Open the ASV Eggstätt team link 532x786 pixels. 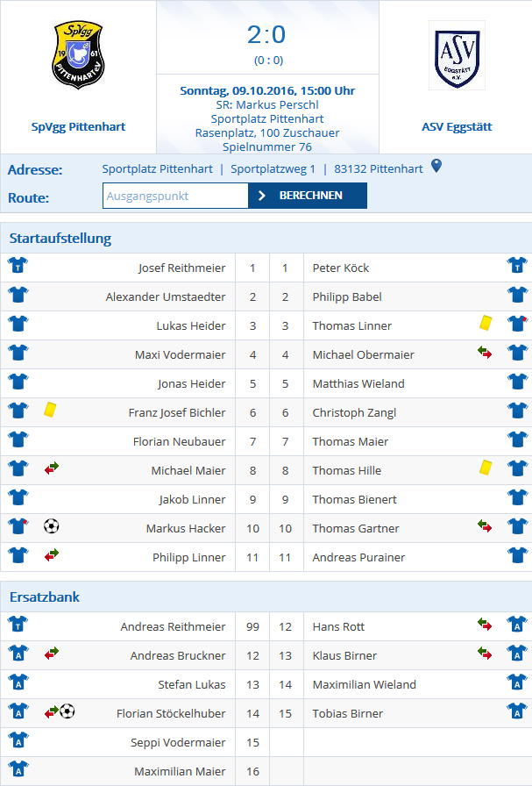tap(457, 127)
